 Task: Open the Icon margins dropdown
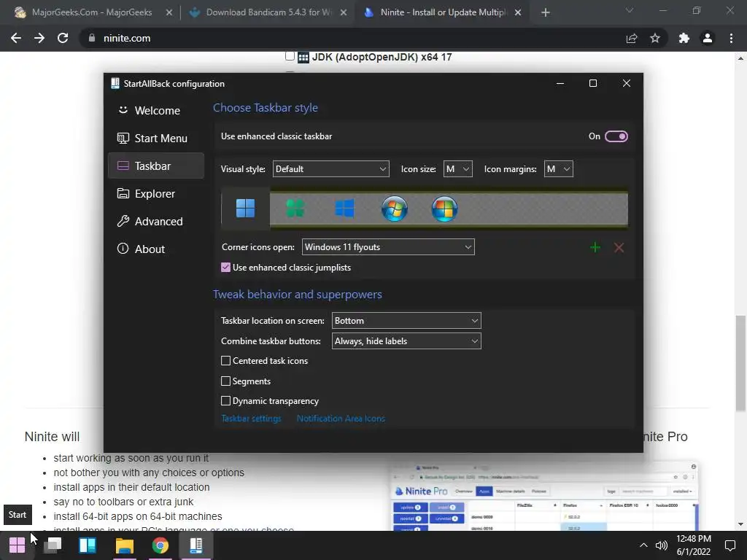click(x=558, y=169)
